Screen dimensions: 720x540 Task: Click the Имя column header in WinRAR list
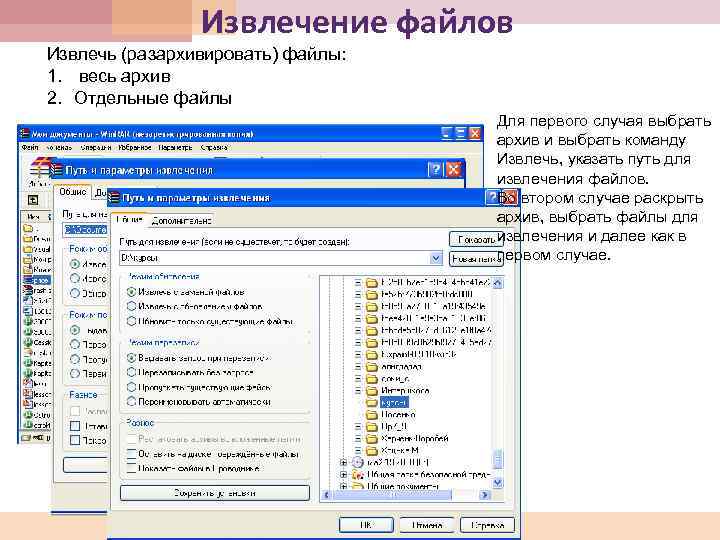[x=34, y=216]
